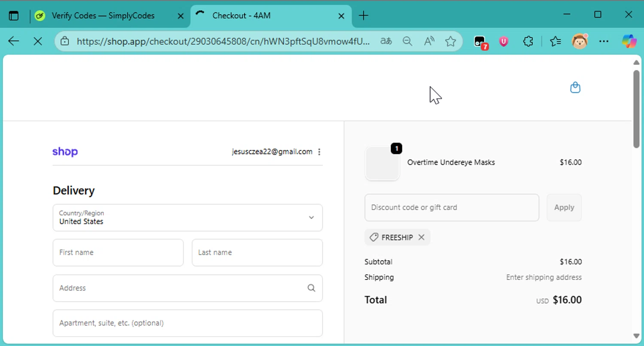The width and height of the screenshot is (644, 346).
Task: Click the Total USD $16.00 amount
Action: point(559,300)
